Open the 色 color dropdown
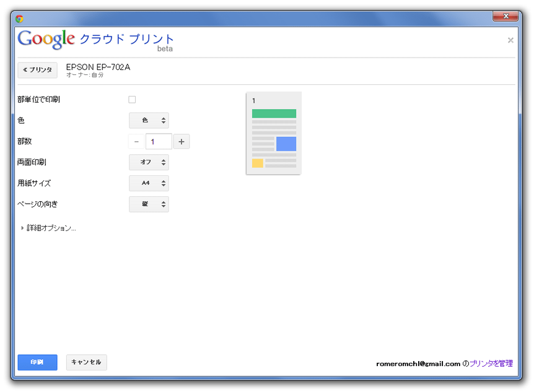Screen dimensions: 534x392 [149, 120]
